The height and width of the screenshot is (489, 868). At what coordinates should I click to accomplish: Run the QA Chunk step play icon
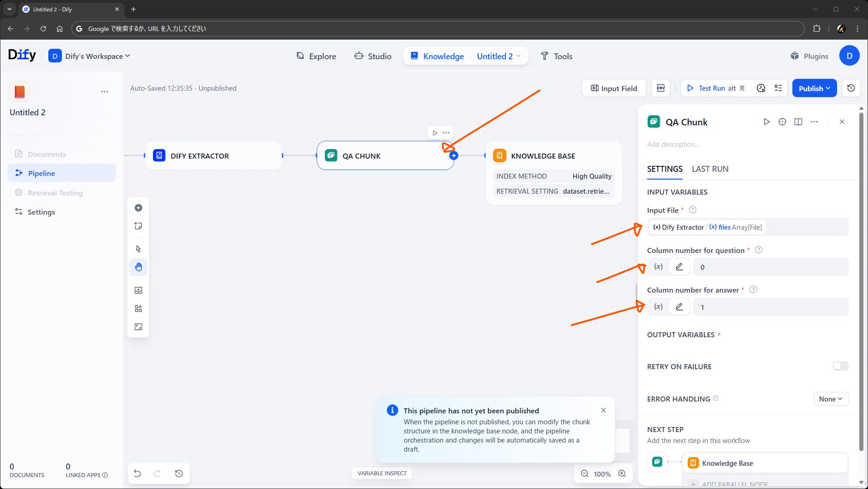766,122
